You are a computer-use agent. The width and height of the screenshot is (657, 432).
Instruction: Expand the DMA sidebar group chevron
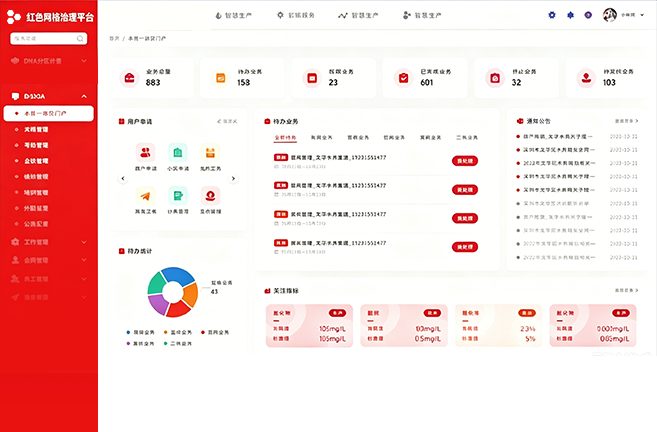pyautogui.click(x=84, y=61)
